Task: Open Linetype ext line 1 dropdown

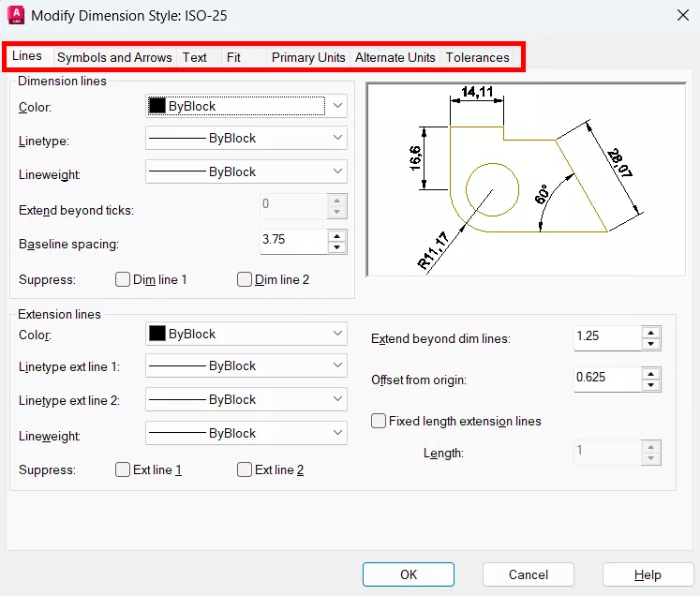Action: (246, 366)
